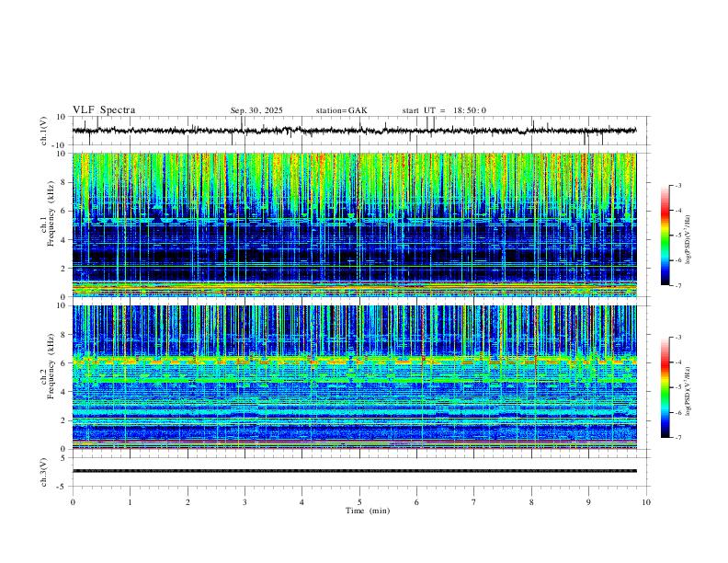Screen dimensions: 728x563
Task: Click the time axis tick label '0'
Action: [73, 502]
